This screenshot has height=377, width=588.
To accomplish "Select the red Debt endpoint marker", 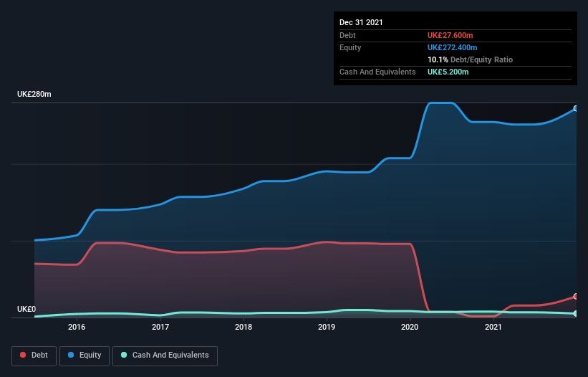I will (x=576, y=296).
